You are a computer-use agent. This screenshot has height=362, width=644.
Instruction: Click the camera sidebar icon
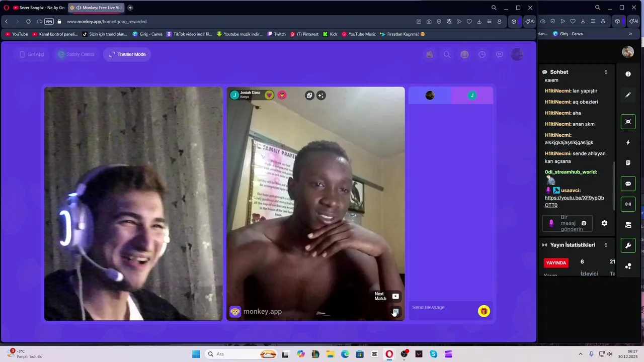coord(628,225)
